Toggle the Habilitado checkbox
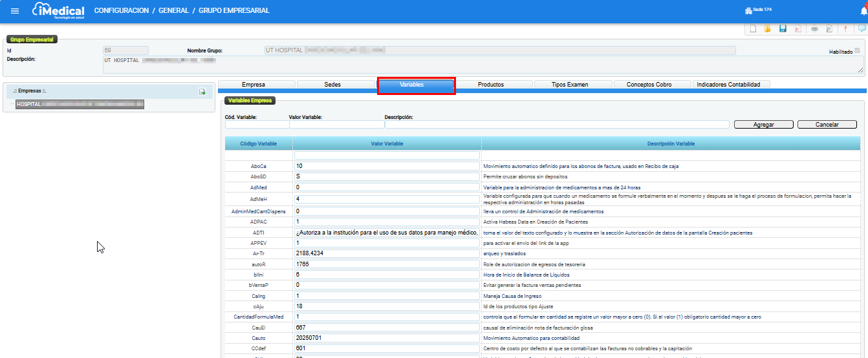868x358 pixels. [x=857, y=50]
